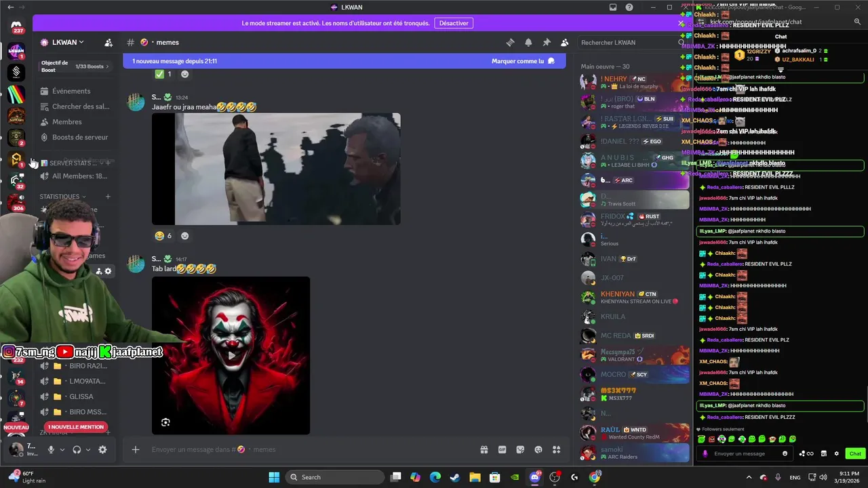The image size is (868, 488).
Task: Open the GIF picker
Action: coord(502,449)
